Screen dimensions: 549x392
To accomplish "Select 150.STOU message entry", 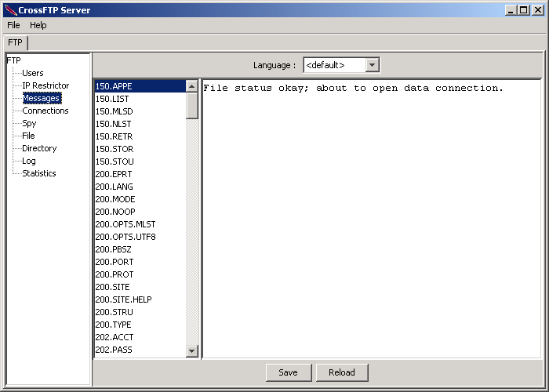I will click(x=140, y=162).
